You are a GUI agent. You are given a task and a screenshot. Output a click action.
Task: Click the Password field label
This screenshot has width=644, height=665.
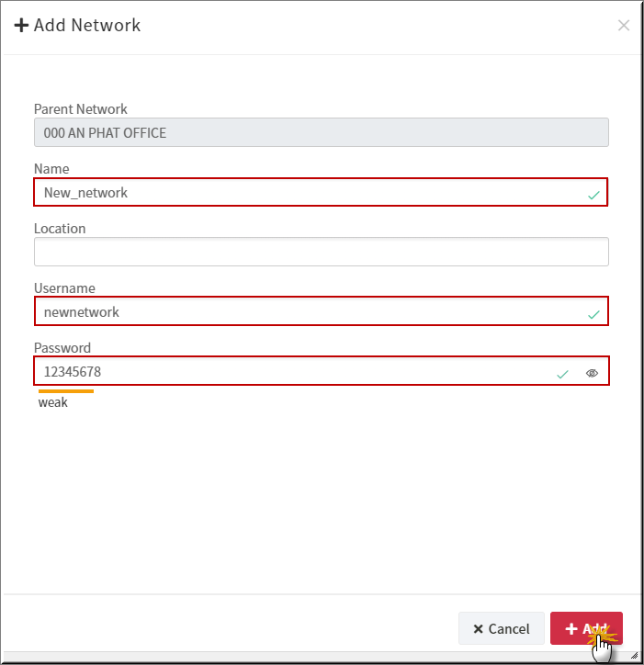click(62, 348)
